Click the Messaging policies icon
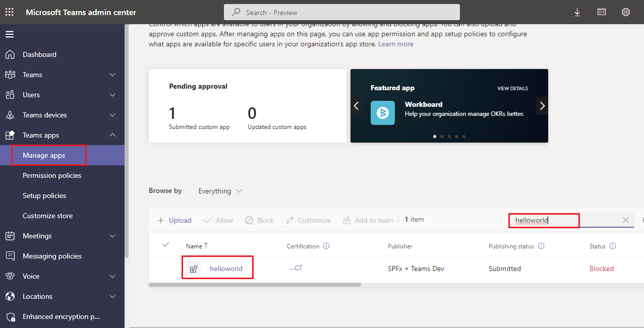This screenshot has height=328, width=644. tap(10, 256)
